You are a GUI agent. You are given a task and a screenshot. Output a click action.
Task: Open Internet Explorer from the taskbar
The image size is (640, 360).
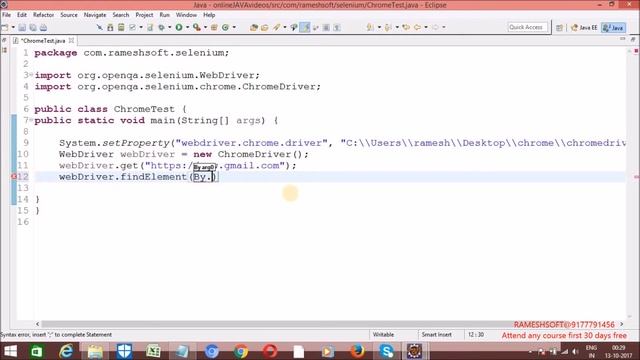[66, 351]
